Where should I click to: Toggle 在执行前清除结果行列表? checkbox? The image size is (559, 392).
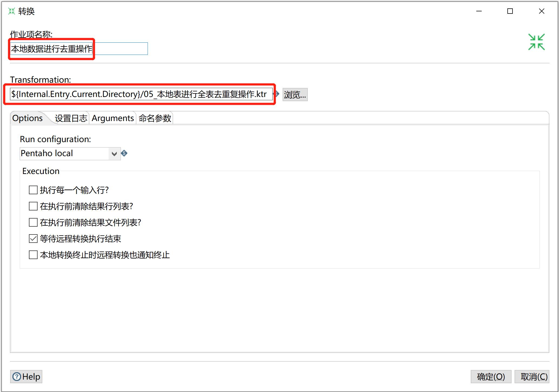[x=33, y=206]
